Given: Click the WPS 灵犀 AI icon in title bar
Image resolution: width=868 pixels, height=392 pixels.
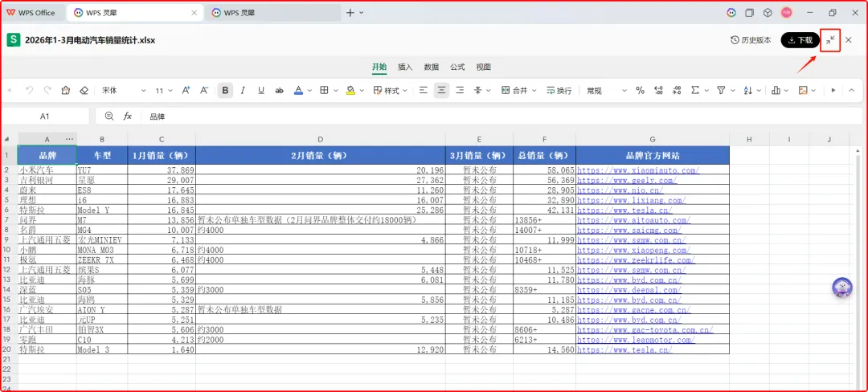Looking at the screenshot, I should (x=731, y=13).
